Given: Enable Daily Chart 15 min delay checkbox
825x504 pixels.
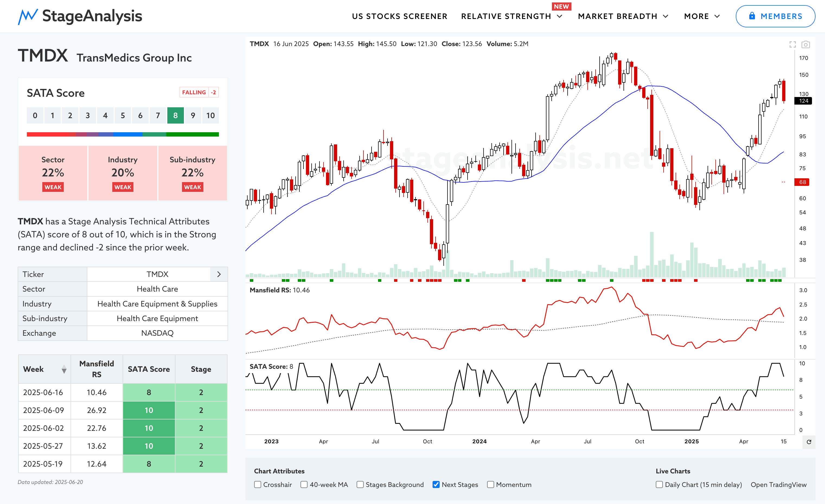Looking at the screenshot, I should pos(659,484).
